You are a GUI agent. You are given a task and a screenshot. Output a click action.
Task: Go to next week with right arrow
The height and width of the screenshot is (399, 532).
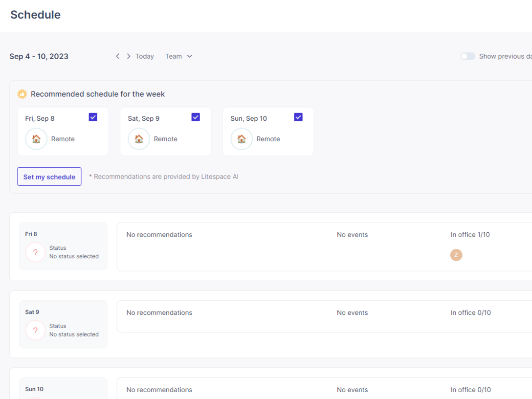coord(129,56)
